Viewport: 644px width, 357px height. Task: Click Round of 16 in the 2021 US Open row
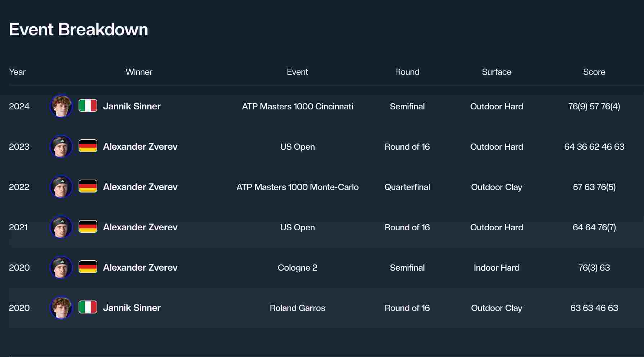[x=407, y=227]
